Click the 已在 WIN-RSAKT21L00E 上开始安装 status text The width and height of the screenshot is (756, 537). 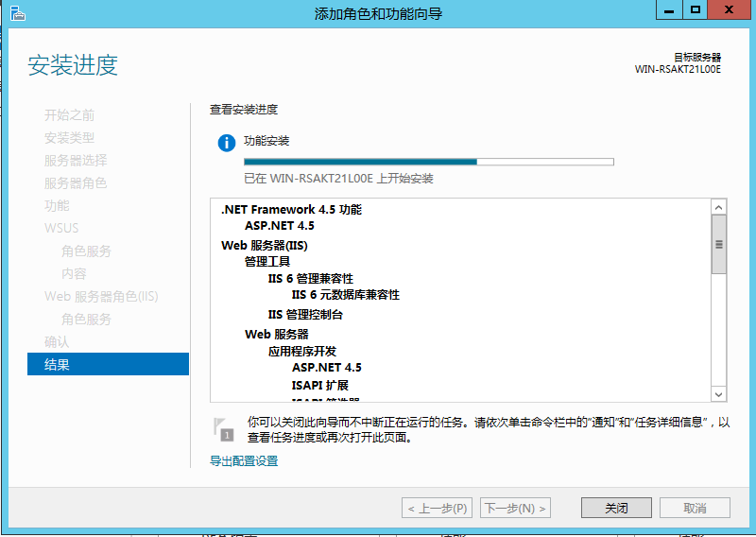338,179
